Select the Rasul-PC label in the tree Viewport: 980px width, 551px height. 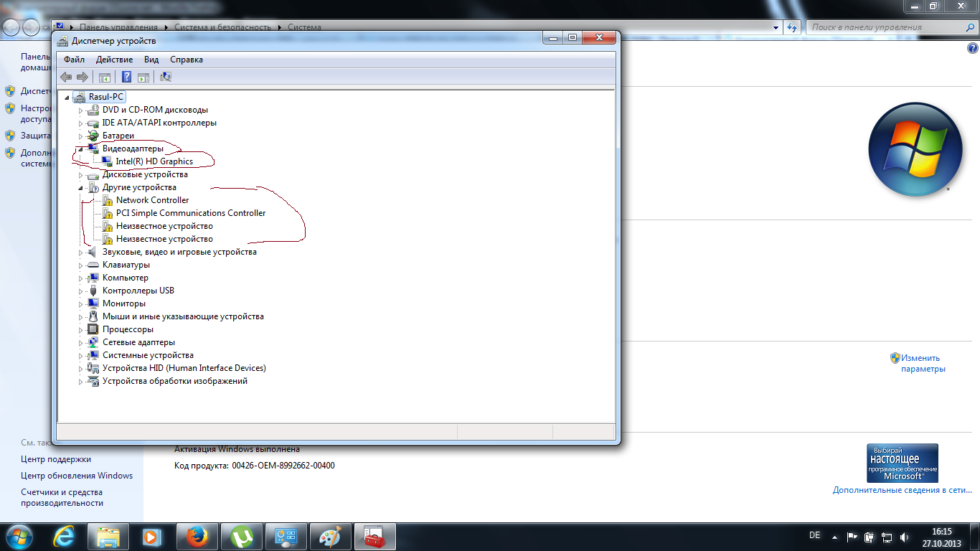click(x=106, y=97)
